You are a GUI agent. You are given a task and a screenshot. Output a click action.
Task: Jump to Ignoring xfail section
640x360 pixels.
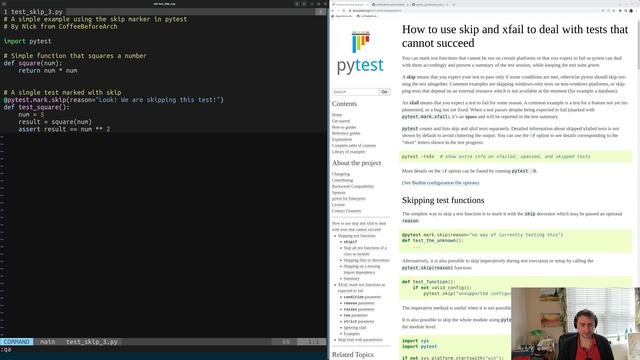[355, 327]
